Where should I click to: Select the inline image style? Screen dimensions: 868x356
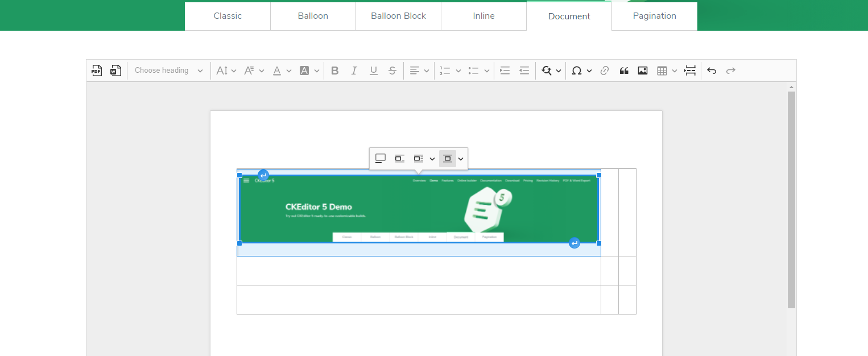(400, 159)
